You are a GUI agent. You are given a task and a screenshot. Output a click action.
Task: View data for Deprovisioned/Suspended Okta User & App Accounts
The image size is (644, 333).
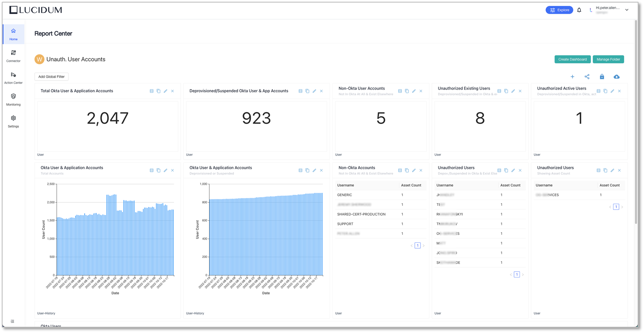pyautogui.click(x=300, y=91)
